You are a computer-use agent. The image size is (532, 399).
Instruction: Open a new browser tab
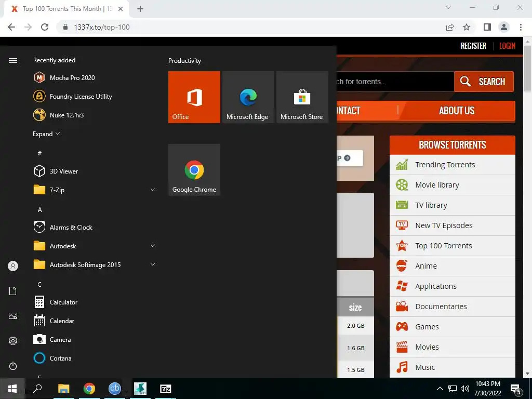click(140, 9)
